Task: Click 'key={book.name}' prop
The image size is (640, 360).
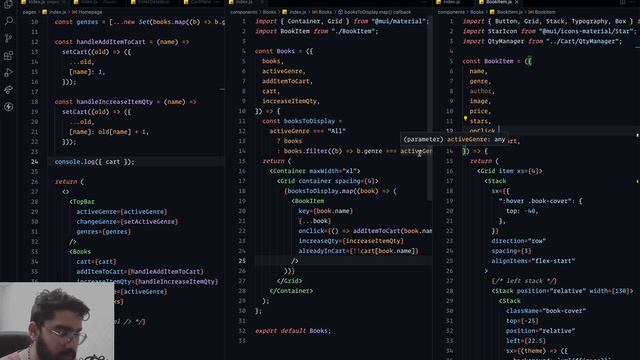Action: [325, 211]
